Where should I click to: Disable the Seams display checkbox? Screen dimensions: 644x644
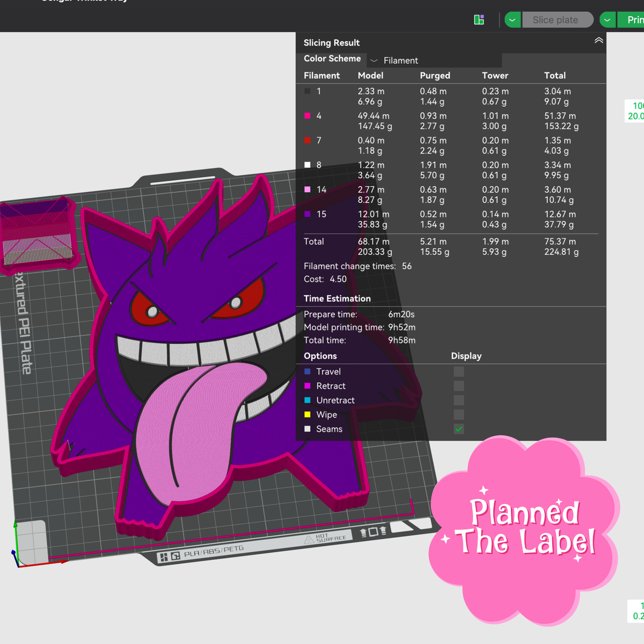point(459,429)
